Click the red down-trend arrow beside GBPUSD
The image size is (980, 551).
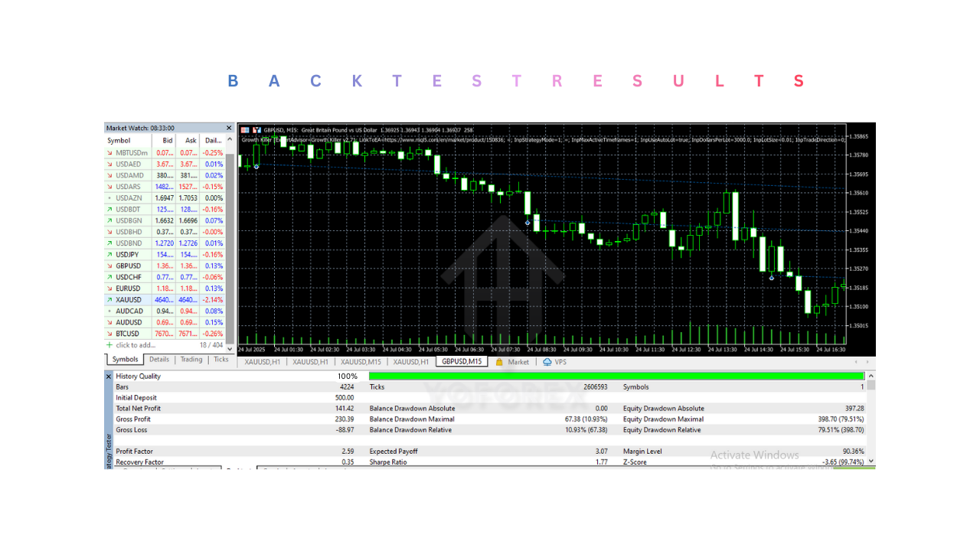[109, 266]
